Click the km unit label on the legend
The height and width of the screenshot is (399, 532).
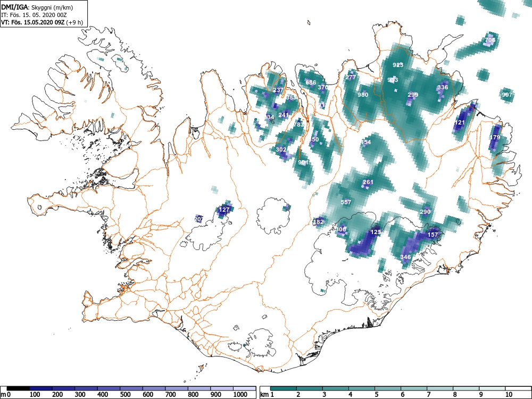tap(264, 395)
